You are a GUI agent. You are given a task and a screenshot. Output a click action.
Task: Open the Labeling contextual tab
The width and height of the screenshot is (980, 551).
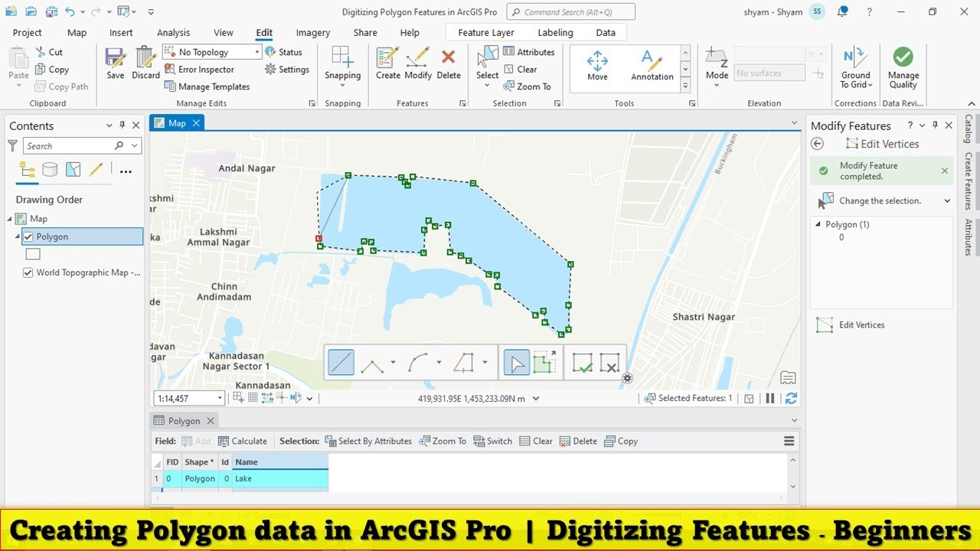click(555, 33)
